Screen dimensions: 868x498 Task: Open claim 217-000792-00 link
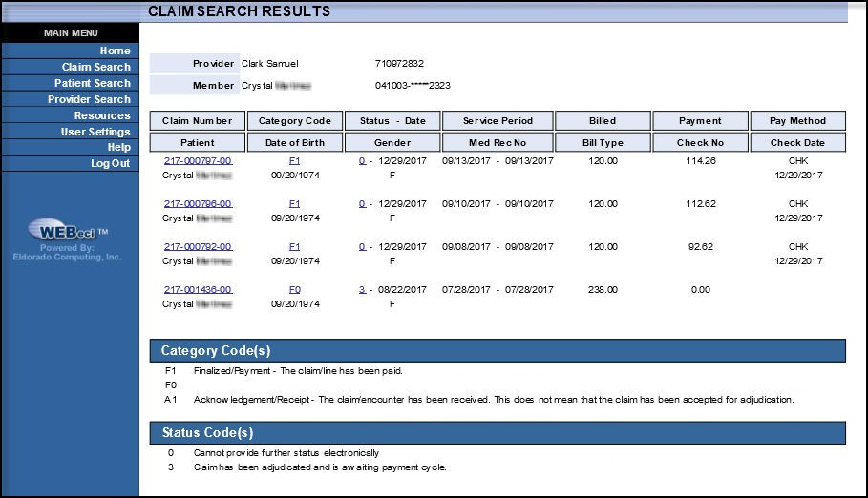click(198, 247)
